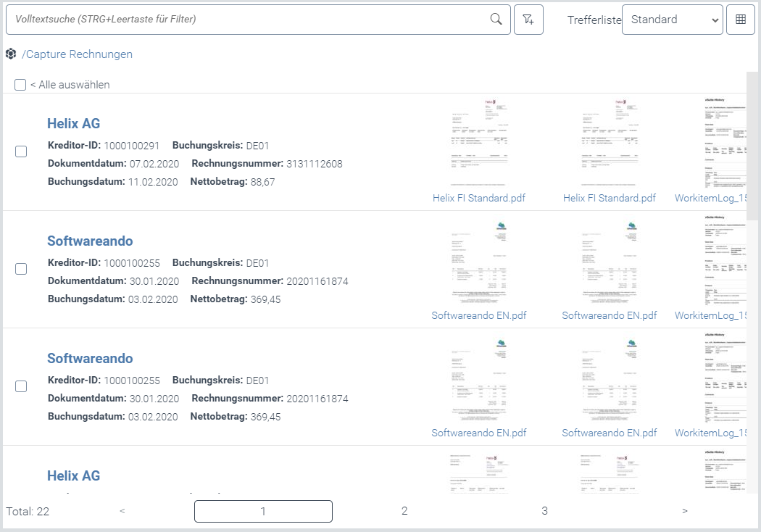
Task: Click the grid view layout icon
Action: [740, 20]
